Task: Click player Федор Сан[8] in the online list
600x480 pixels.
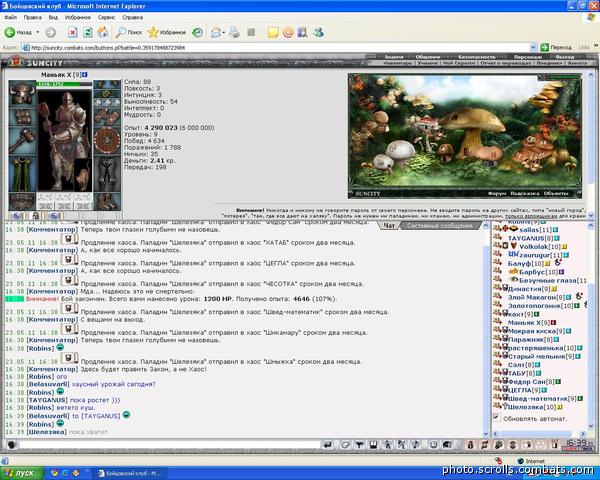Action: coord(531,382)
